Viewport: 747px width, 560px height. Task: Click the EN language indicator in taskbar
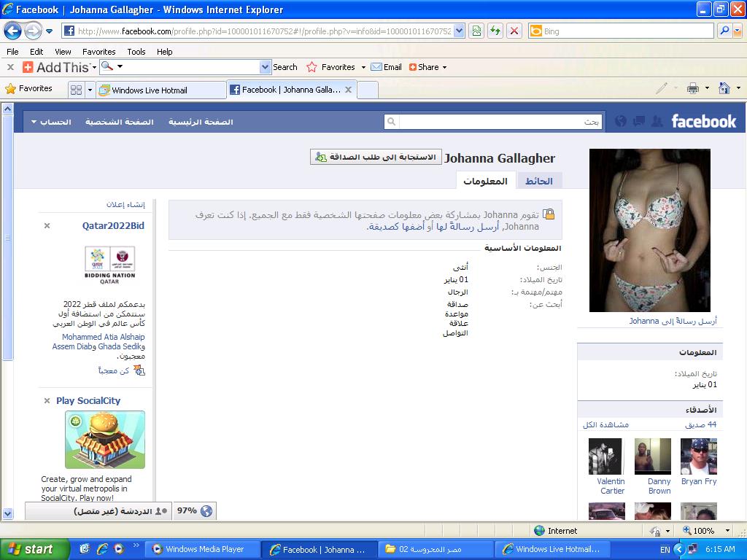[665, 550]
